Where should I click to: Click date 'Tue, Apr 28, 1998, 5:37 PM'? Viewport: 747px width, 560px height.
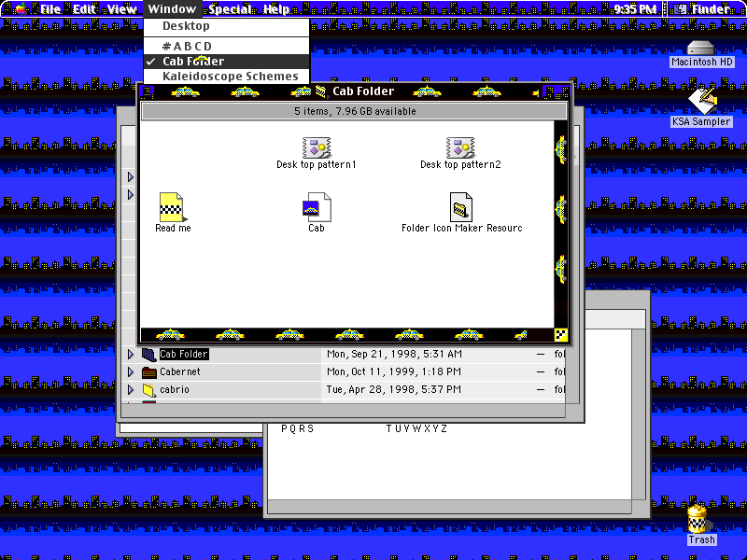coord(393,390)
